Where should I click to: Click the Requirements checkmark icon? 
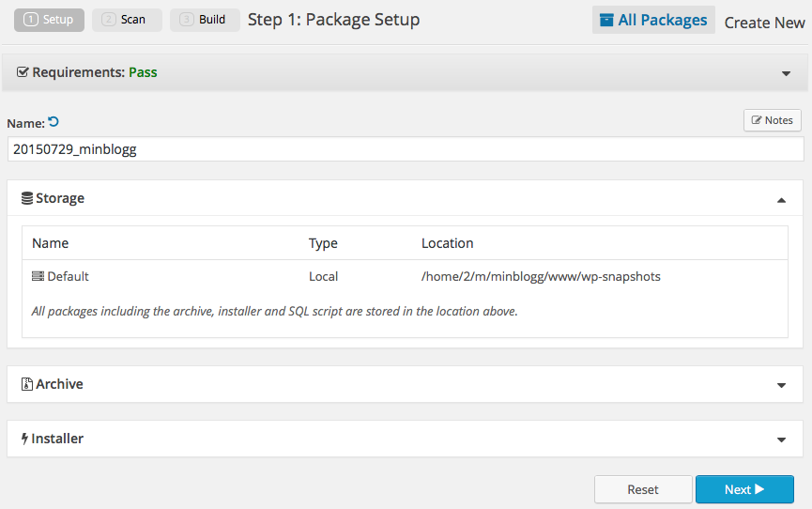point(23,72)
